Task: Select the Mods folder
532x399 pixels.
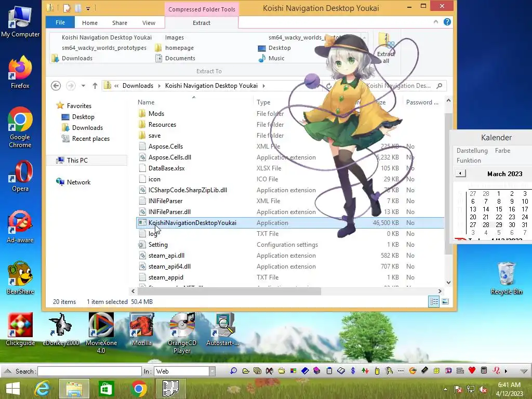Action: pos(156,114)
